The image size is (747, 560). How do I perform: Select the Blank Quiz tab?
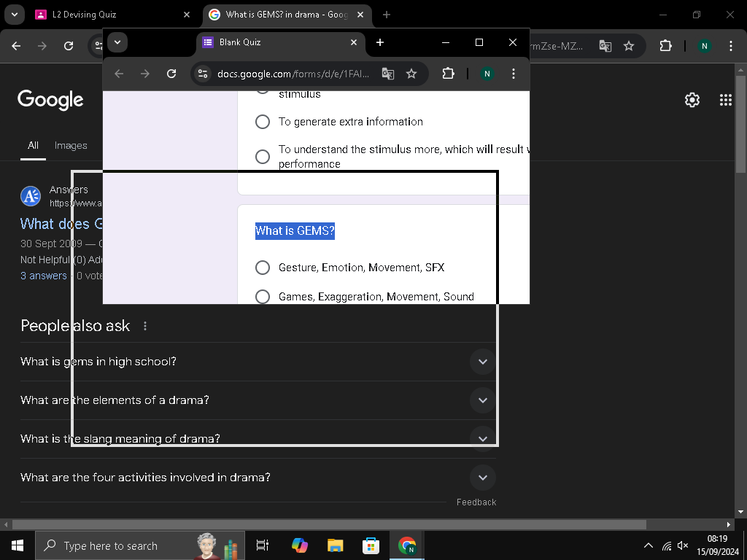tap(281, 42)
